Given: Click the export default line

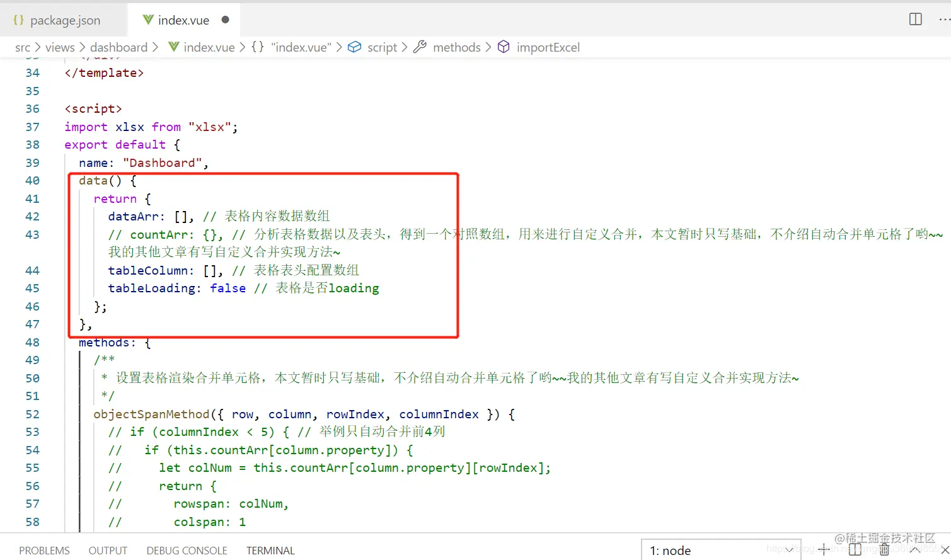Looking at the screenshot, I should tap(122, 145).
